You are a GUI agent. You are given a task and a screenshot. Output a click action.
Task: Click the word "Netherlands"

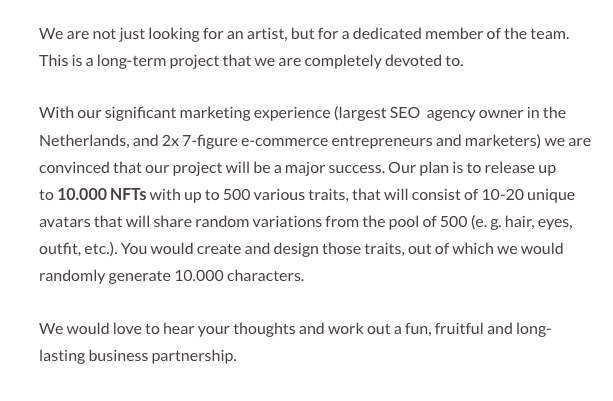pyautogui.click(x=82, y=140)
